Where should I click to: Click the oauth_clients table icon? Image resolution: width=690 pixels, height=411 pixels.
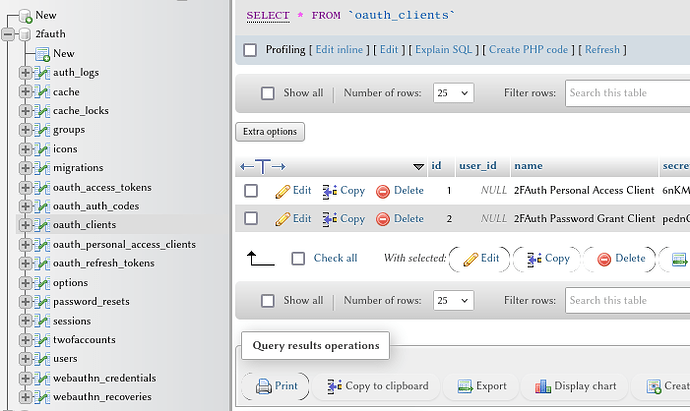pyautogui.click(x=42, y=225)
